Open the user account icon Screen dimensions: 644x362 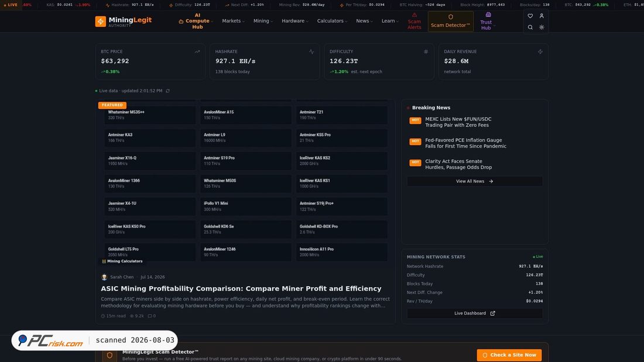542,16
